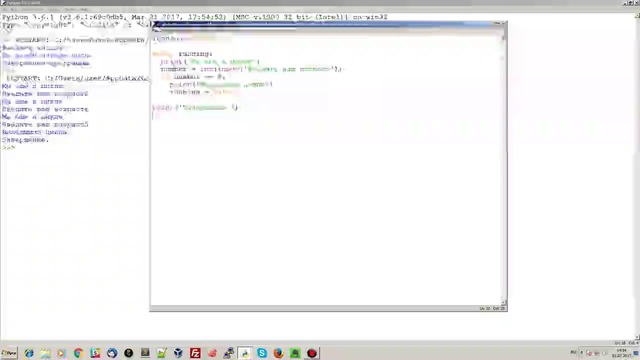Open the black round taskbar icon
The image size is (640, 360).
pyautogui.click(x=129, y=353)
